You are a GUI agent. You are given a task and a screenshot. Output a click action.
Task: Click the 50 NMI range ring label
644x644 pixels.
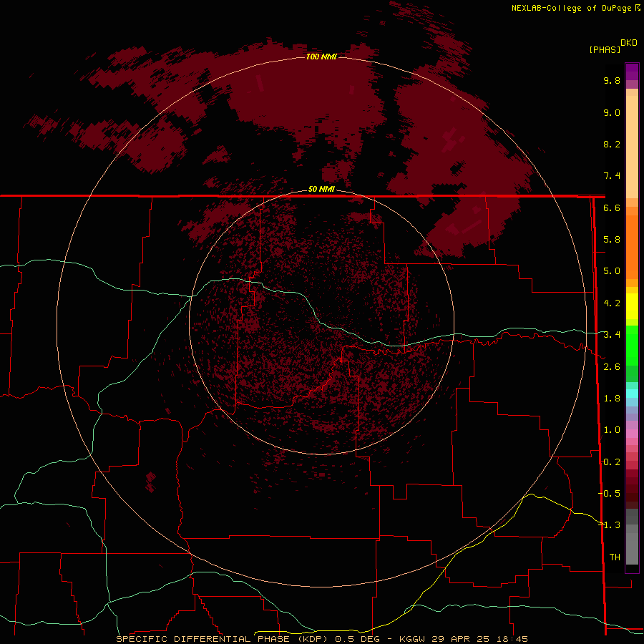click(321, 189)
